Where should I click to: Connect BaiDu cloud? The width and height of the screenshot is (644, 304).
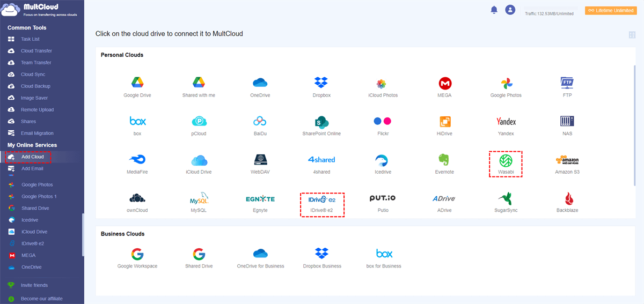click(260, 126)
